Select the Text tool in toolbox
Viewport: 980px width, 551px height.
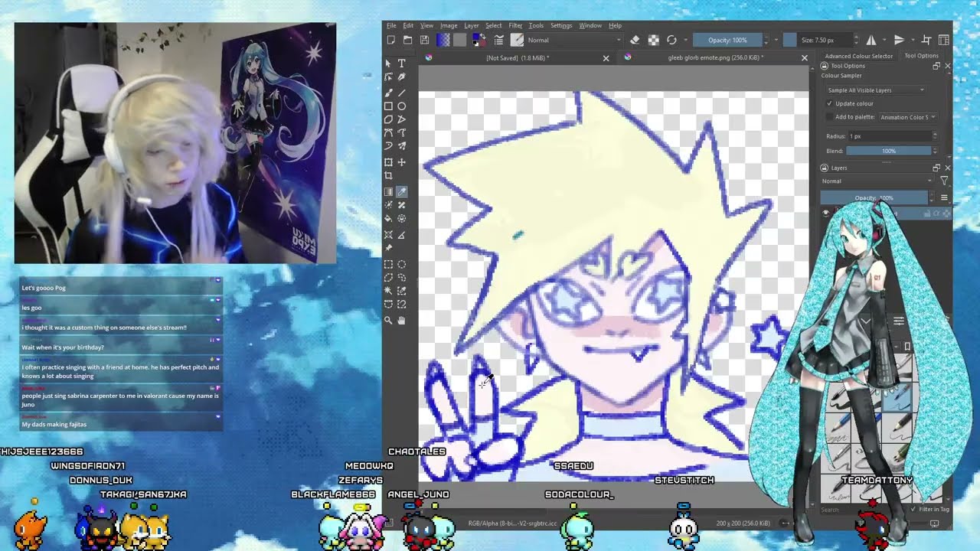[x=402, y=64]
